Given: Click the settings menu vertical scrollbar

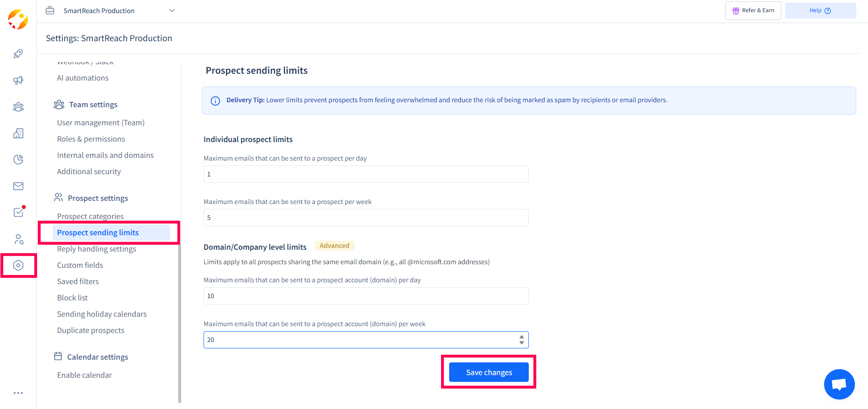Looking at the screenshot, I should point(180,323).
